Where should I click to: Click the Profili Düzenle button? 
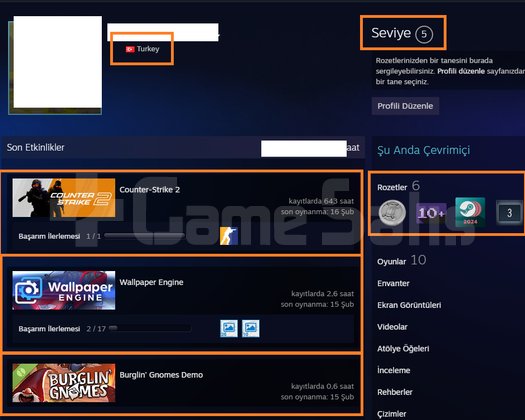click(405, 106)
